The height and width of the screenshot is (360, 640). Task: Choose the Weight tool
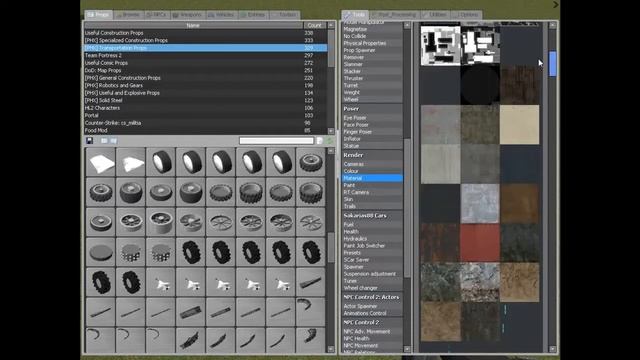point(372,92)
